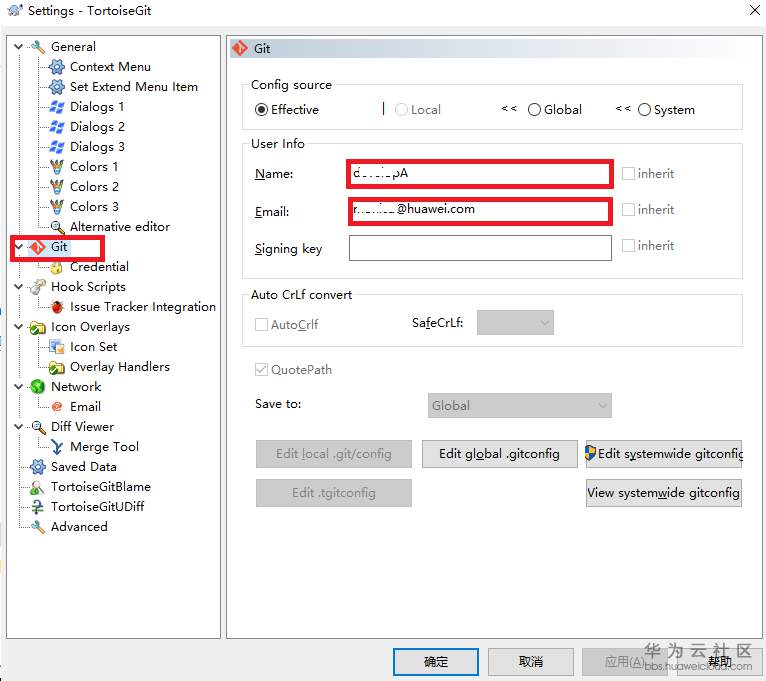766x681 pixels.
Task: Click the Colors 3 palette icon
Action: [x=57, y=207]
